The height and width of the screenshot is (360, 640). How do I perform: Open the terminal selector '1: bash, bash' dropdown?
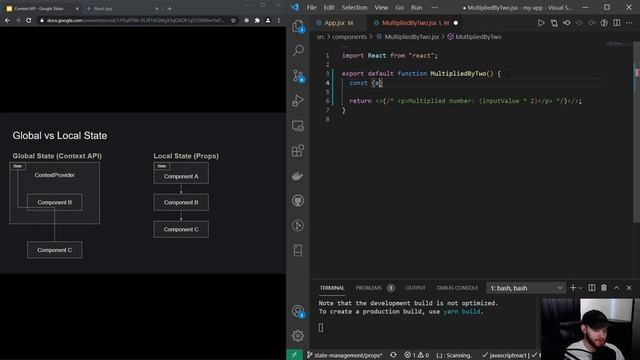pyautogui.click(x=526, y=288)
